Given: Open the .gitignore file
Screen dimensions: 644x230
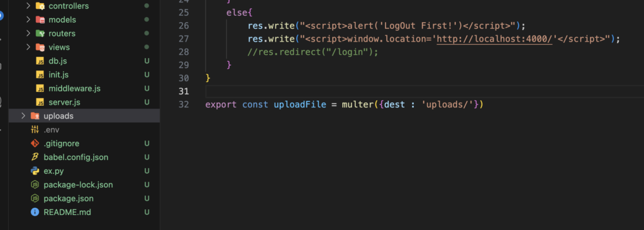Looking at the screenshot, I should [x=61, y=144].
